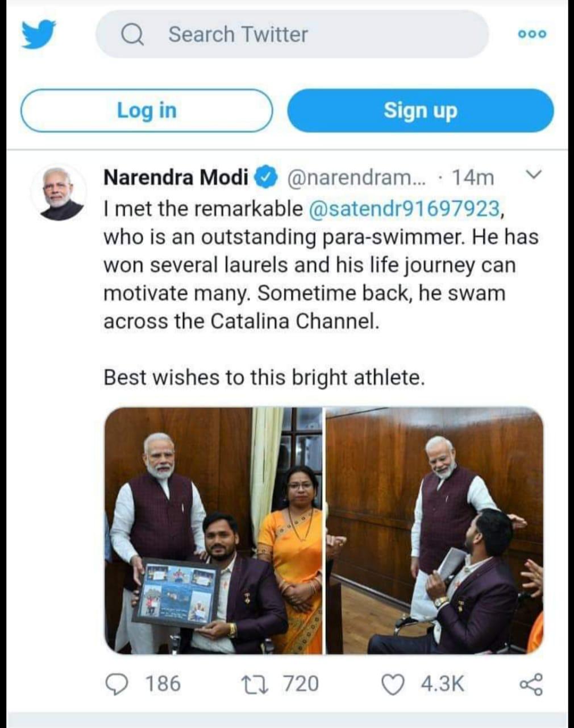Open the three-dot more options menu
The width and height of the screenshot is (574, 728).
532,34
